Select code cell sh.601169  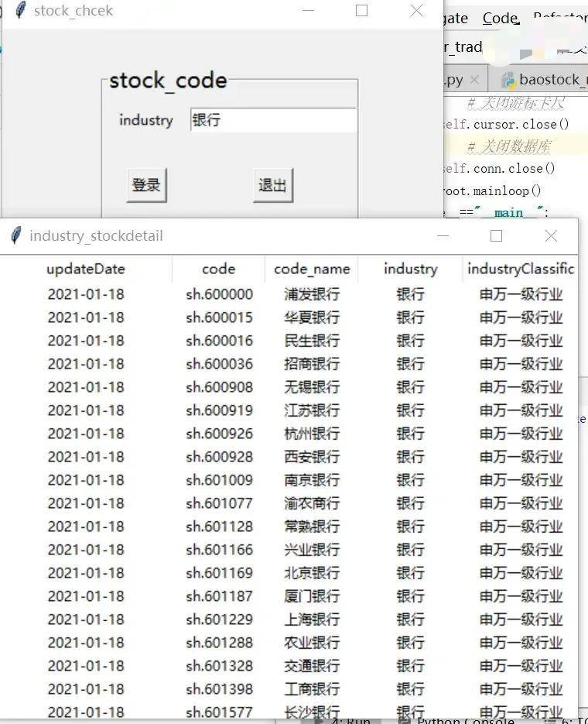[219, 572]
